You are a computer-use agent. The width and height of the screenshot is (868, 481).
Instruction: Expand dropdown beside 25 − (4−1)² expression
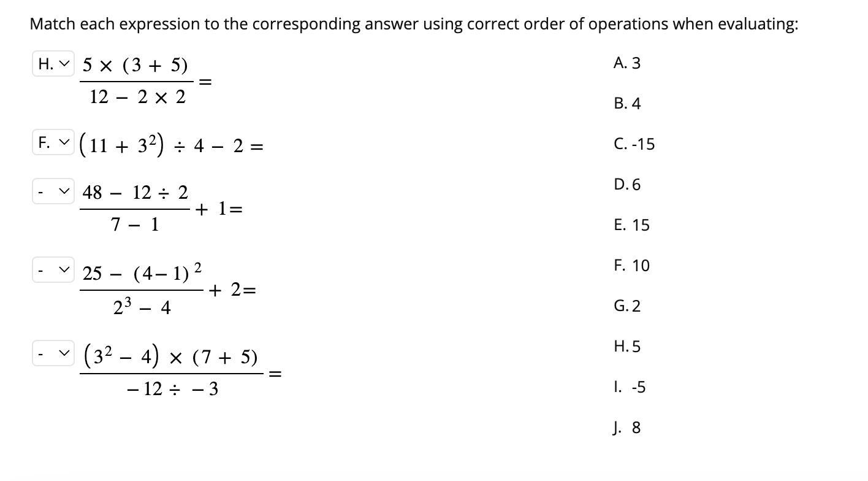[53, 270]
